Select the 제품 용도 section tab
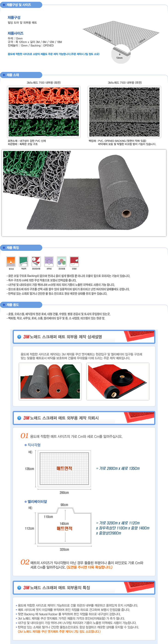This screenshot has width=168, height=644. pyautogui.click(x=21, y=305)
